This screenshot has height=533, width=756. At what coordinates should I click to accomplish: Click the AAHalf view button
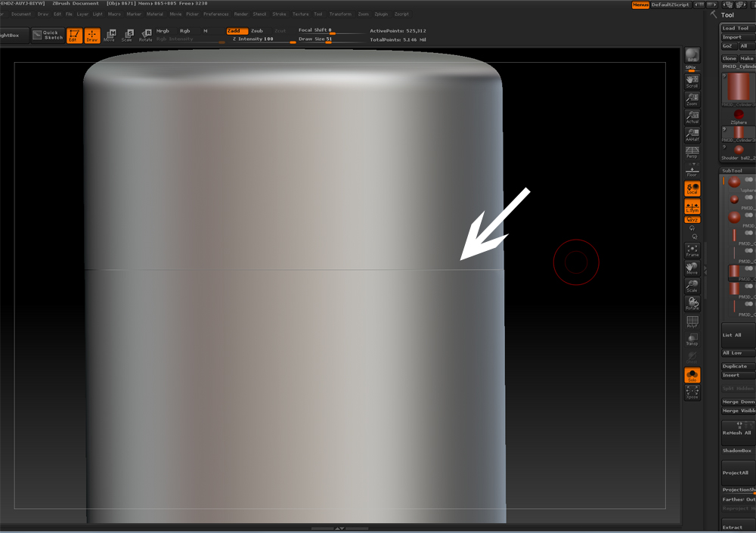click(692, 135)
